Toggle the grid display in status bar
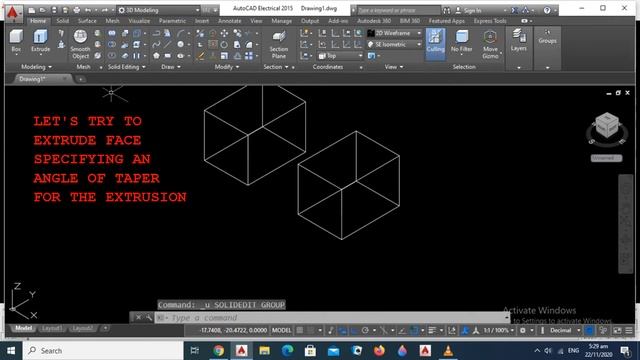 coord(300,330)
